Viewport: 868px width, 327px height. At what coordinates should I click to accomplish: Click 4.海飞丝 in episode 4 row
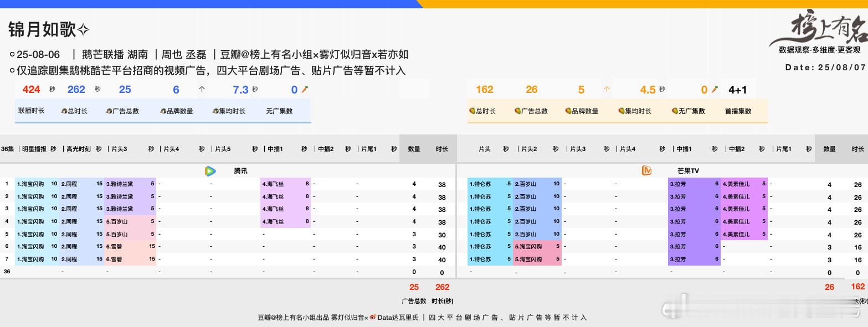(x=273, y=221)
